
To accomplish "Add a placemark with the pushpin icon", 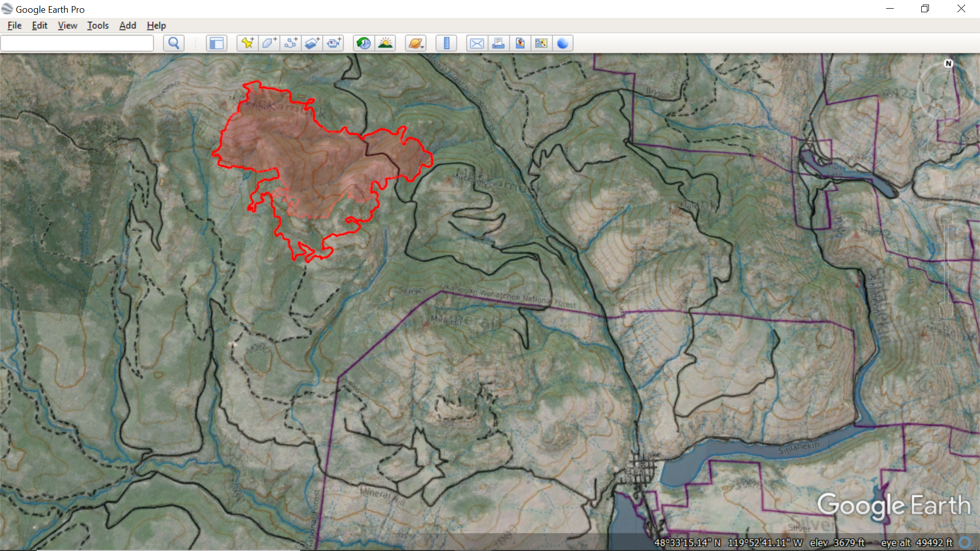I will (x=248, y=43).
